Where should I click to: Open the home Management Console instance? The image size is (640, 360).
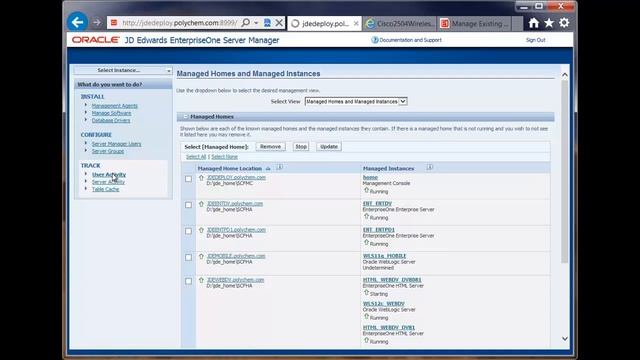click(370, 178)
